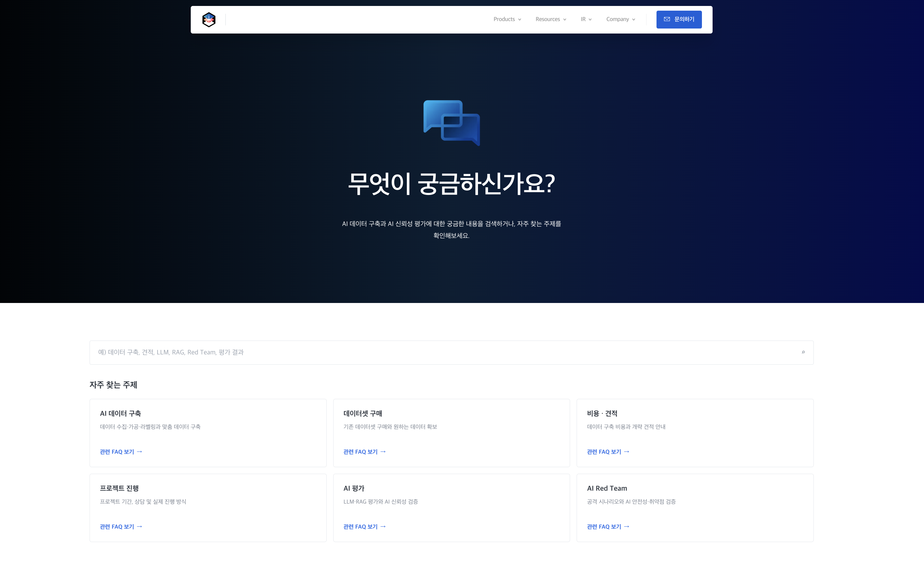Click the arrow beside AI 평가 FAQ link
The width and height of the screenshot is (924, 574).
click(x=383, y=527)
